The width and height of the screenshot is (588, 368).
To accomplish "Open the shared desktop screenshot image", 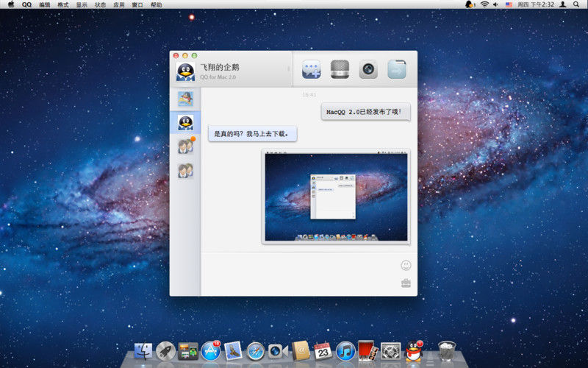I will pos(336,197).
